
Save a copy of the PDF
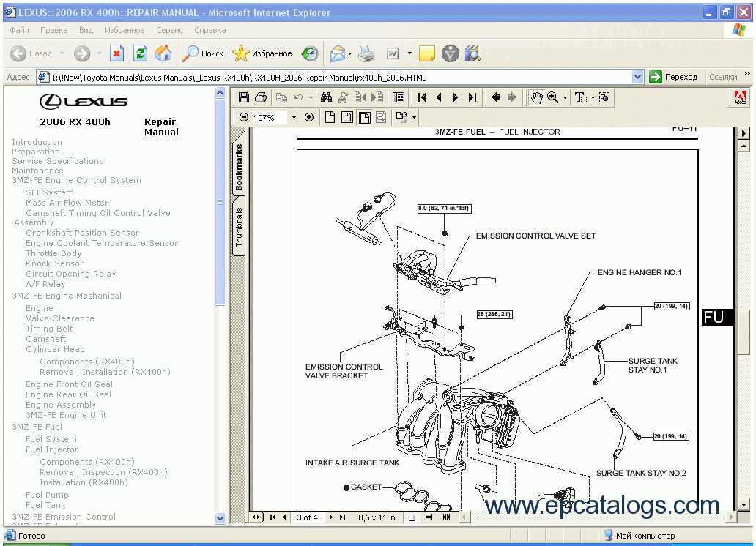[x=243, y=98]
